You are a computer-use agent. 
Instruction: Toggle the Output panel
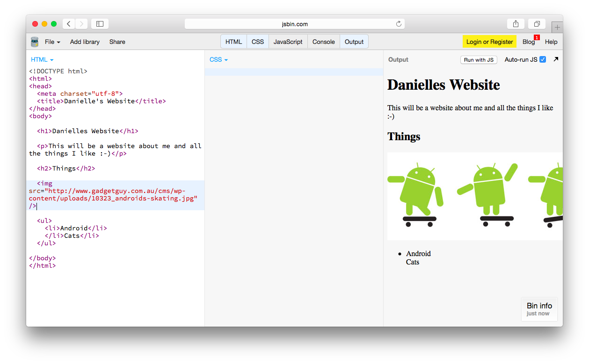coord(354,42)
